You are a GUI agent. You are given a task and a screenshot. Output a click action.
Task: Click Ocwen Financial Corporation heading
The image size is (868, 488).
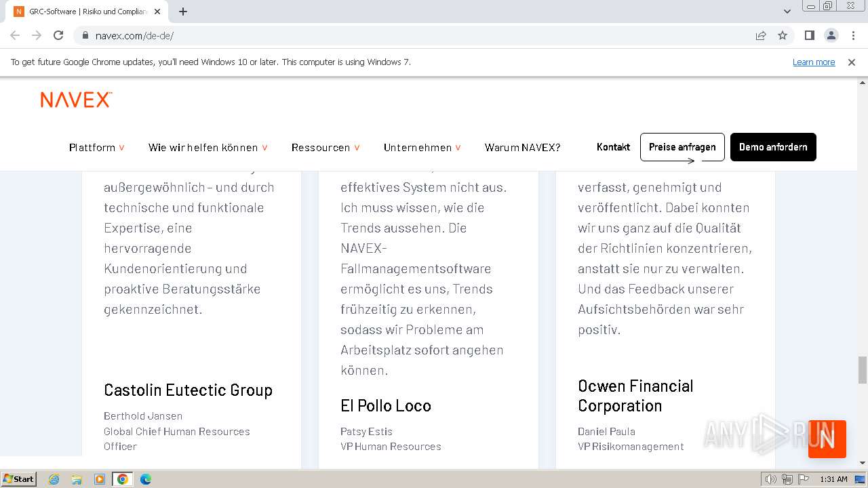[635, 396]
